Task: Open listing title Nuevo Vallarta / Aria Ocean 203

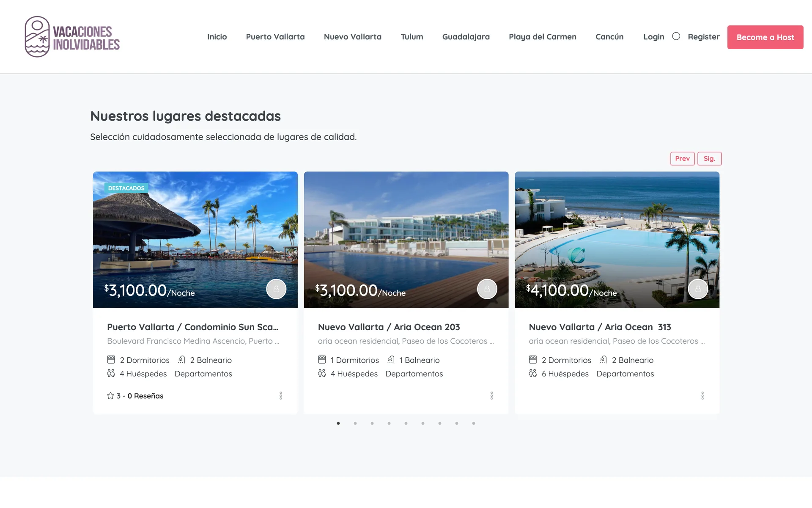Action: click(389, 327)
